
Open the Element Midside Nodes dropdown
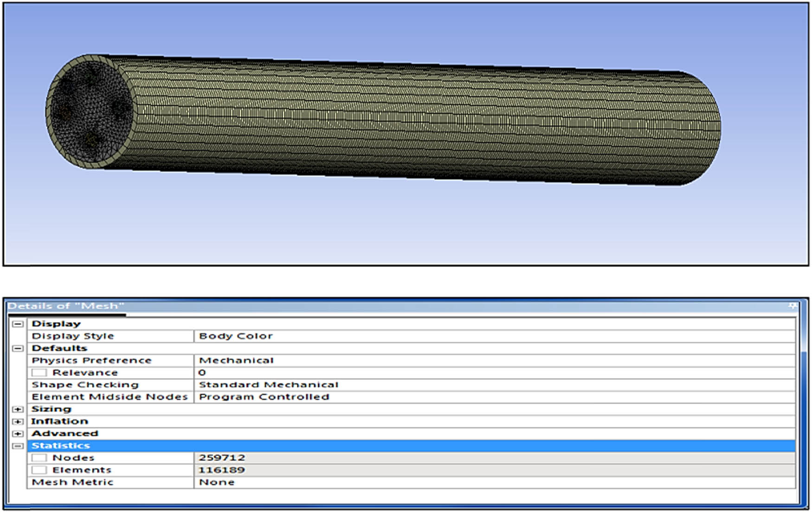[x=278, y=397]
